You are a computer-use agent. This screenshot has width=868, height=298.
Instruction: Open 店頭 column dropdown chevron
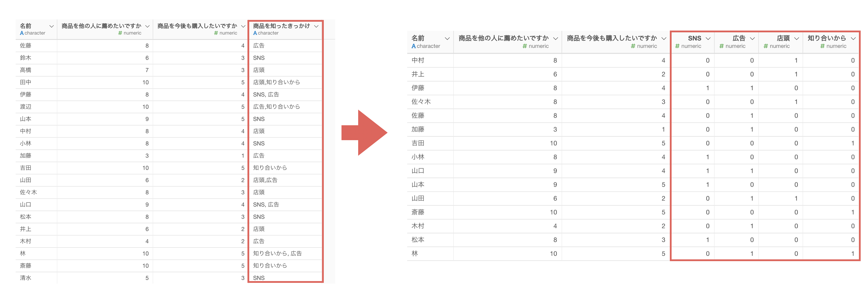[x=796, y=38]
